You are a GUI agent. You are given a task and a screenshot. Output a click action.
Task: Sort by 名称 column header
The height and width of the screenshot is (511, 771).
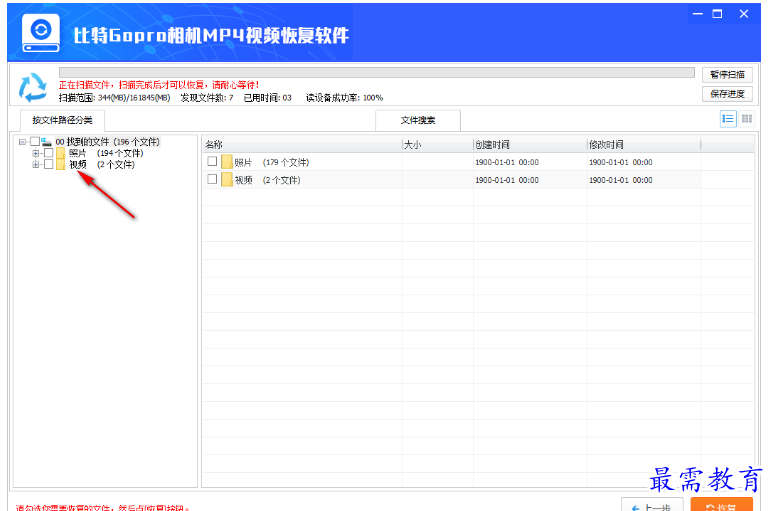point(302,145)
